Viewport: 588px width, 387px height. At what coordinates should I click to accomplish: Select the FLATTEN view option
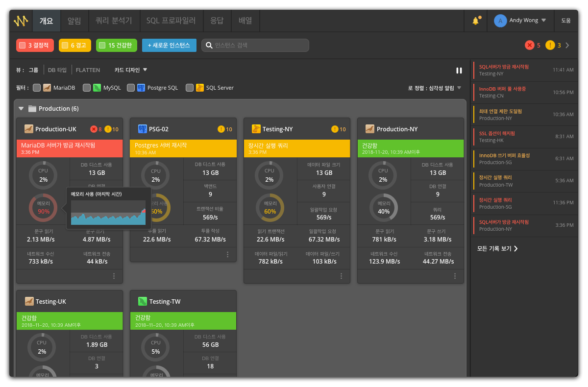(88, 70)
